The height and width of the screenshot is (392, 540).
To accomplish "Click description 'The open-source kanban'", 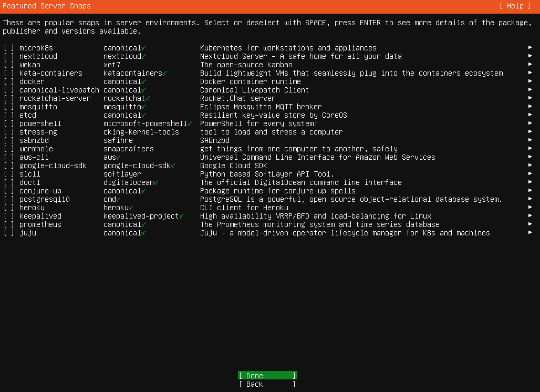I will coord(246,65).
